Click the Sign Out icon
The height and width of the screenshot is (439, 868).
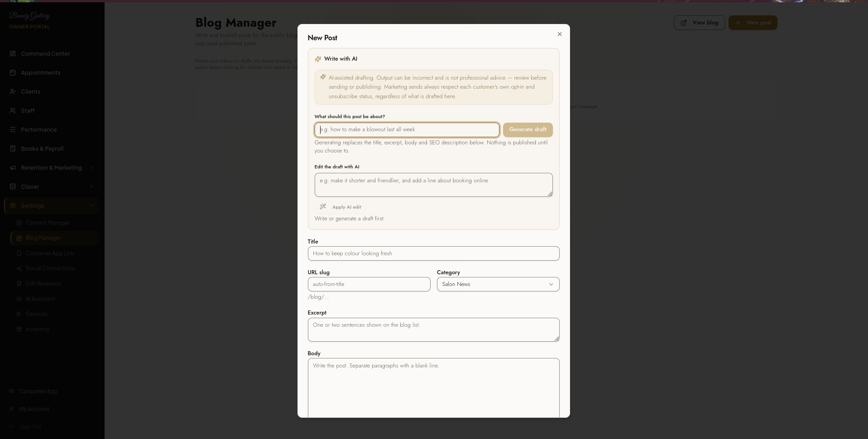coord(12,426)
